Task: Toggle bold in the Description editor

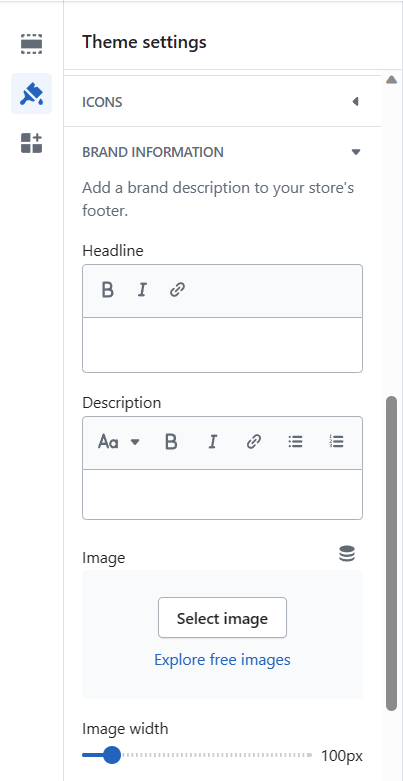Action: point(171,442)
